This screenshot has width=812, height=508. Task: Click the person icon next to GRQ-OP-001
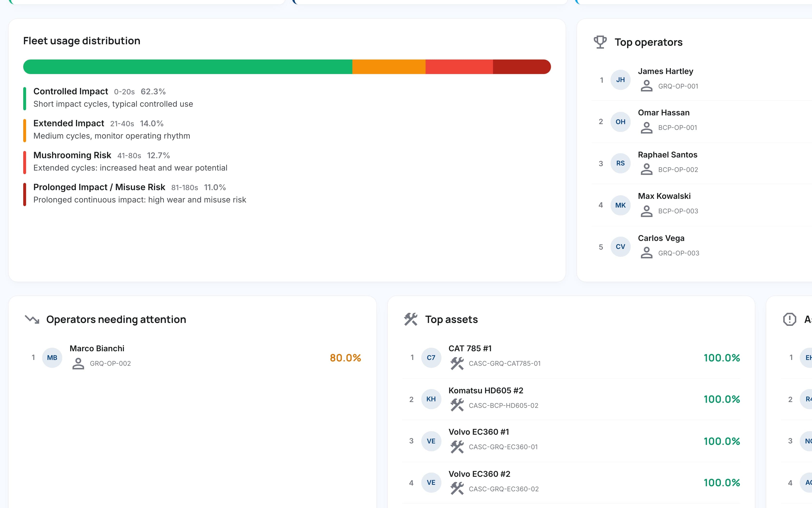[x=647, y=86]
